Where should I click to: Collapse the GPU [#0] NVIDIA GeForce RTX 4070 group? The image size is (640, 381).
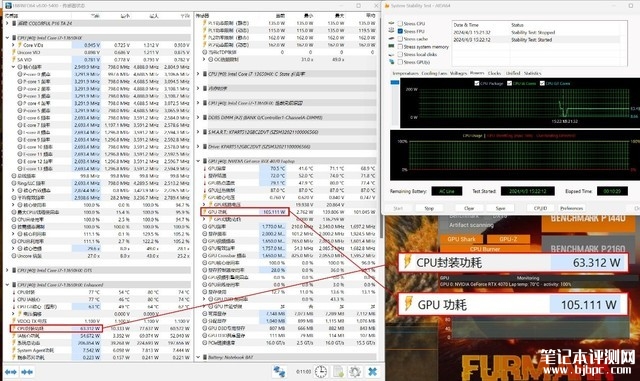pyautogui.click(x=198, y=161)
